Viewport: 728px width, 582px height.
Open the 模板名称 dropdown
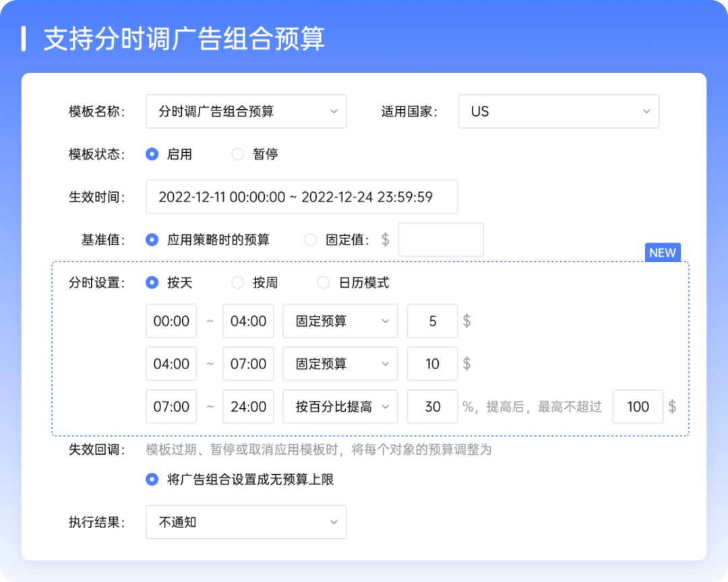pos(245,111)
